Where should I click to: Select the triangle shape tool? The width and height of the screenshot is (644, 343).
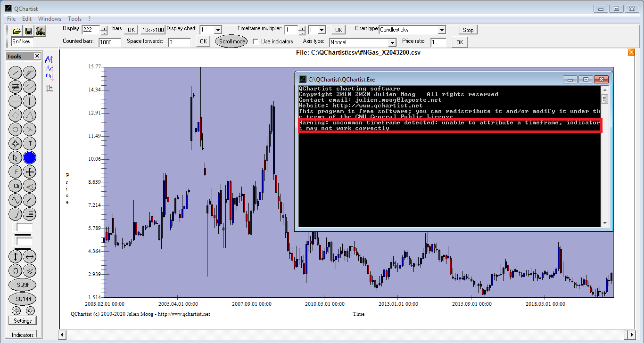[30, 115]
